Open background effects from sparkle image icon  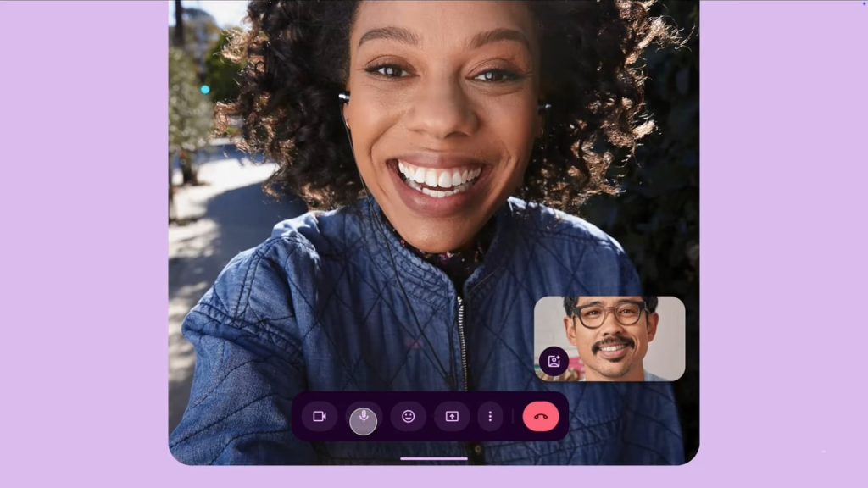(554, 361)
